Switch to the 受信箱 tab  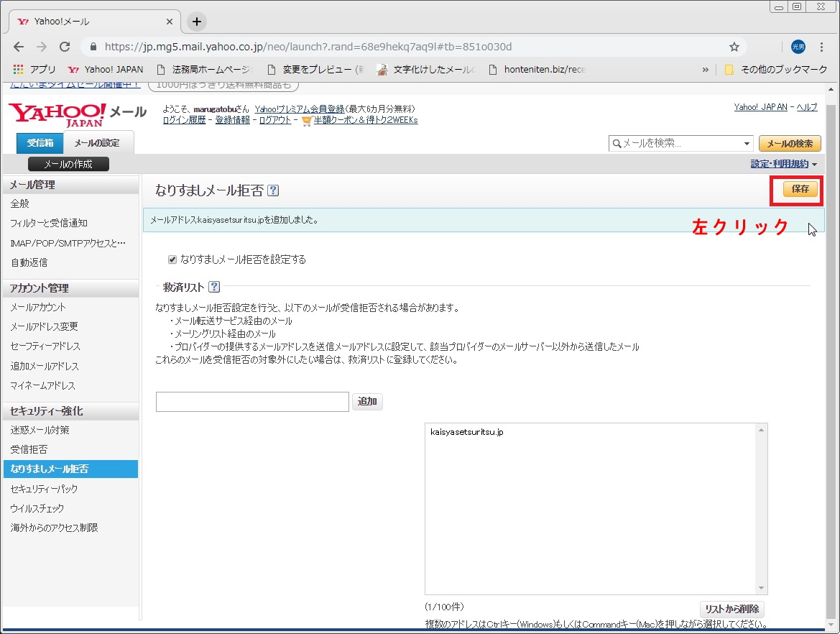[x=40, y=143]
